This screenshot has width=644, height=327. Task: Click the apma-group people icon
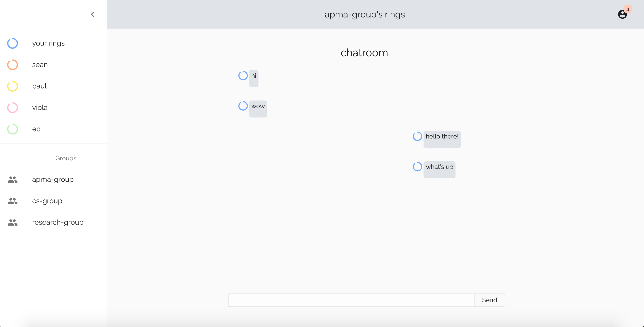tap(13, 180)
